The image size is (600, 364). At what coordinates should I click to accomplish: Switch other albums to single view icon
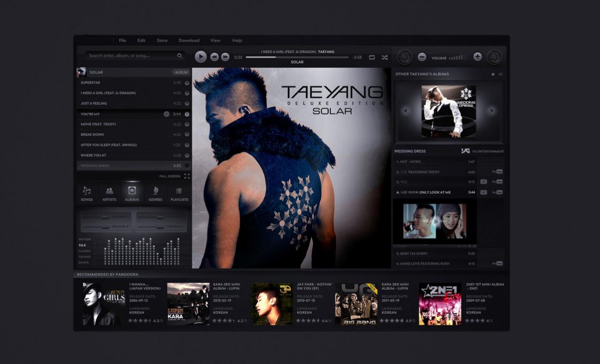tap(493, 74)
